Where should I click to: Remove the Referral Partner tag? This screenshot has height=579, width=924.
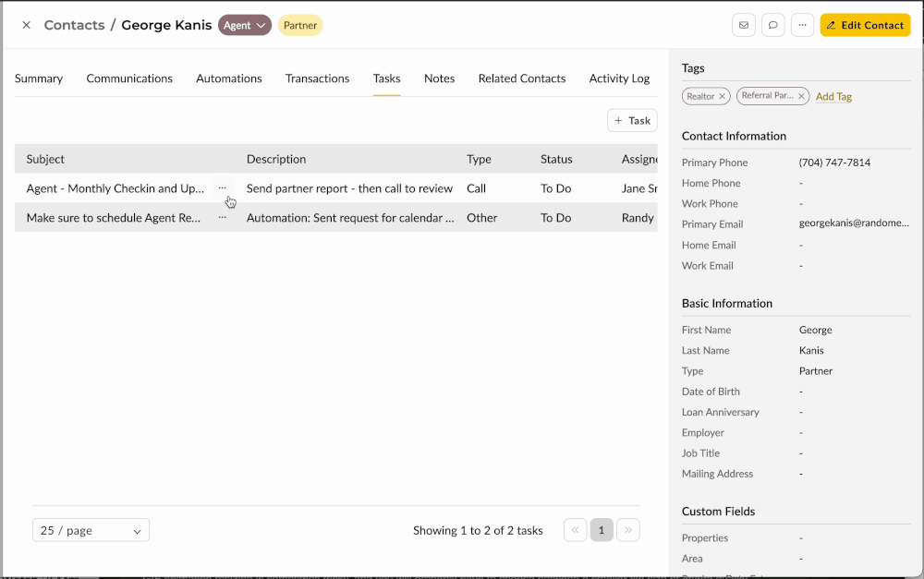coord(801,96)
